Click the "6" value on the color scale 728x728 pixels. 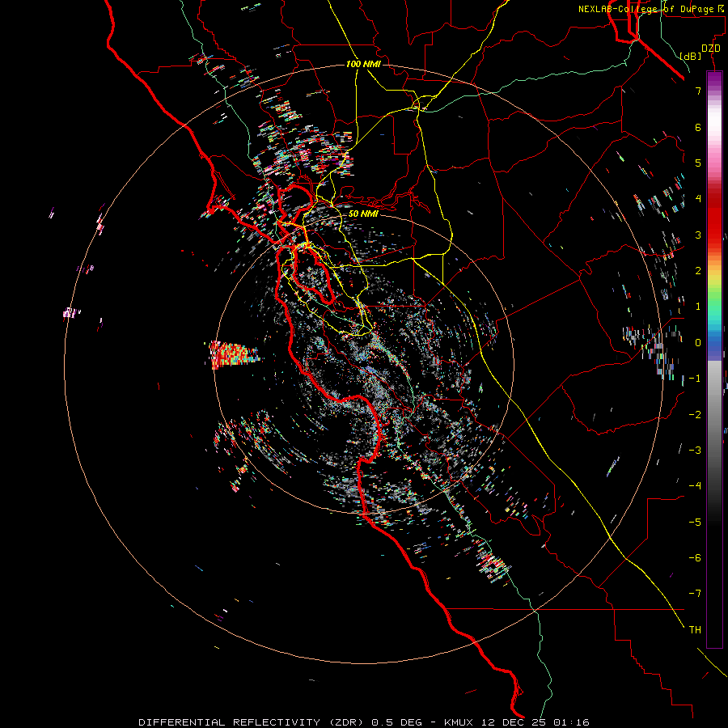[x=698, y=127]
